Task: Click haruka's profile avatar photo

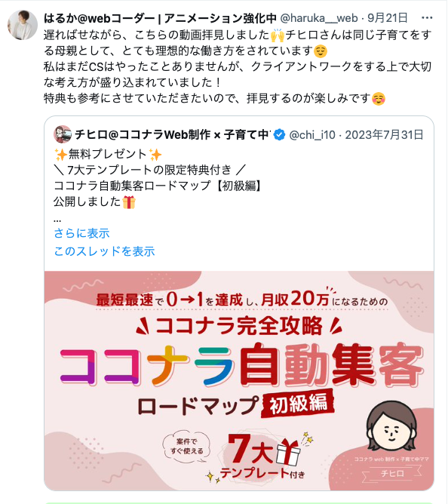Action: coord(23,25)
